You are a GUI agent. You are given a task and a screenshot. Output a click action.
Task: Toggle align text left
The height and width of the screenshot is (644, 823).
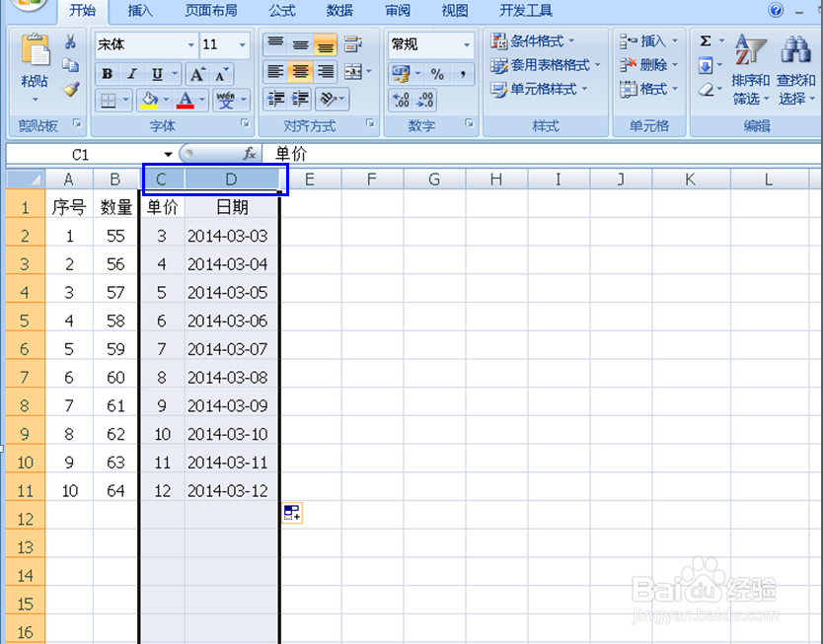[x=275, y=72]
